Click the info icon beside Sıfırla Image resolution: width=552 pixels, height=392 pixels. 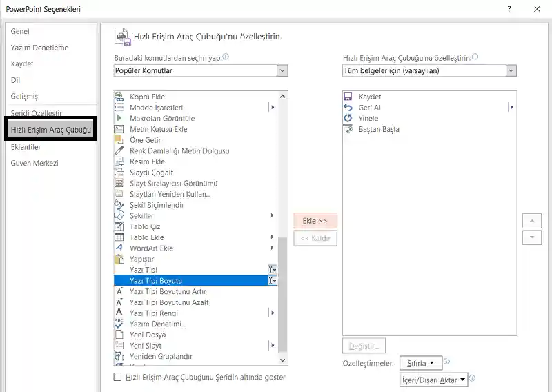click(x=446, y=362)
